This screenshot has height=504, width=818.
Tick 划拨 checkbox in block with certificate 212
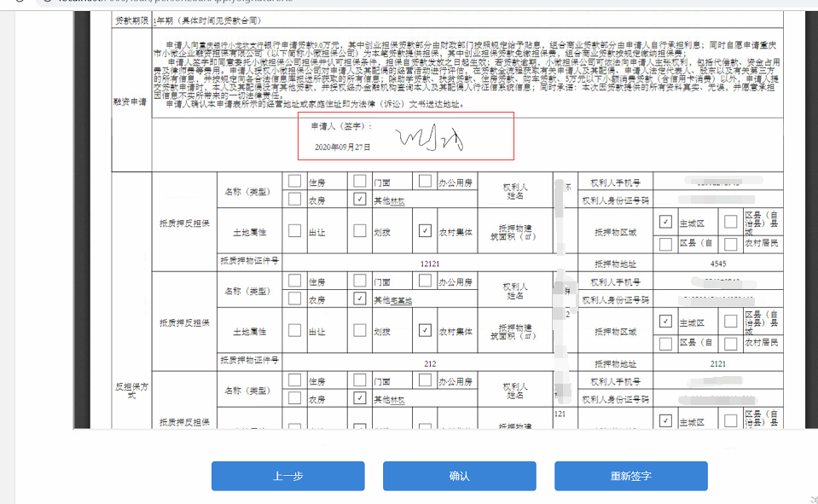[359, 330]
